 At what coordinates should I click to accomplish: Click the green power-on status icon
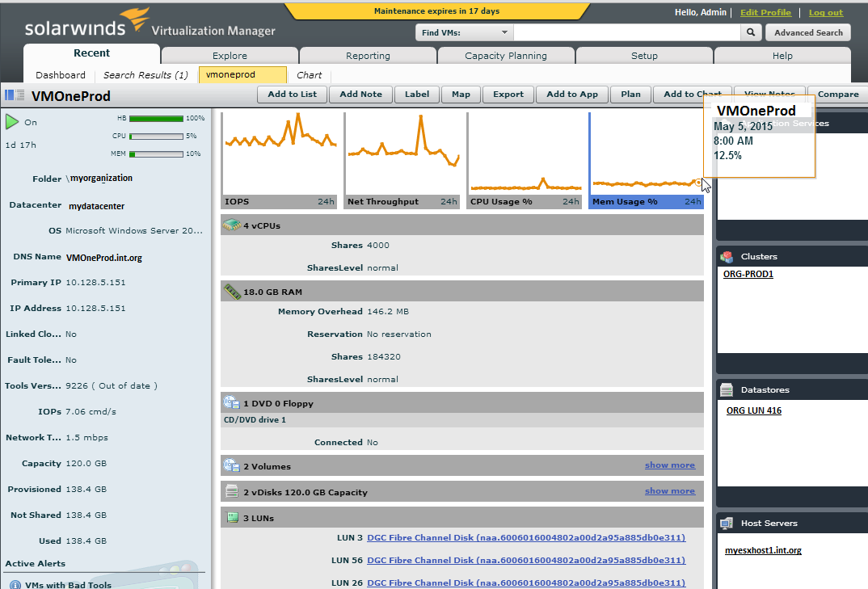point(12,122)
